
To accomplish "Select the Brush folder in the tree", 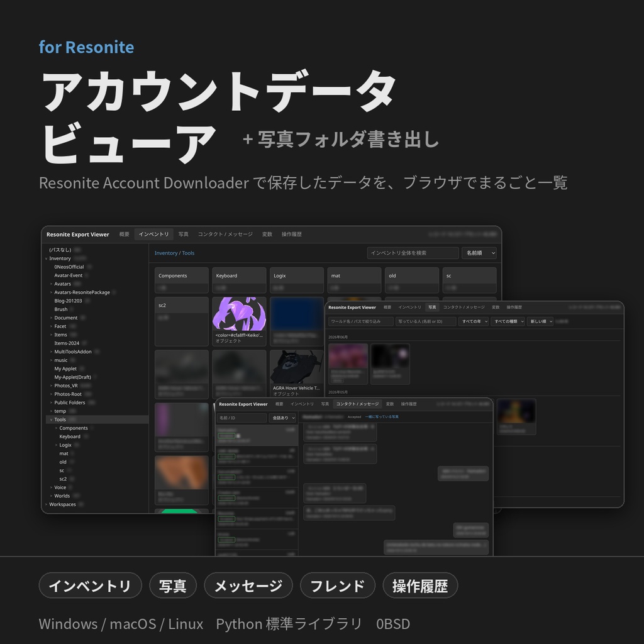I will point(61,309).
